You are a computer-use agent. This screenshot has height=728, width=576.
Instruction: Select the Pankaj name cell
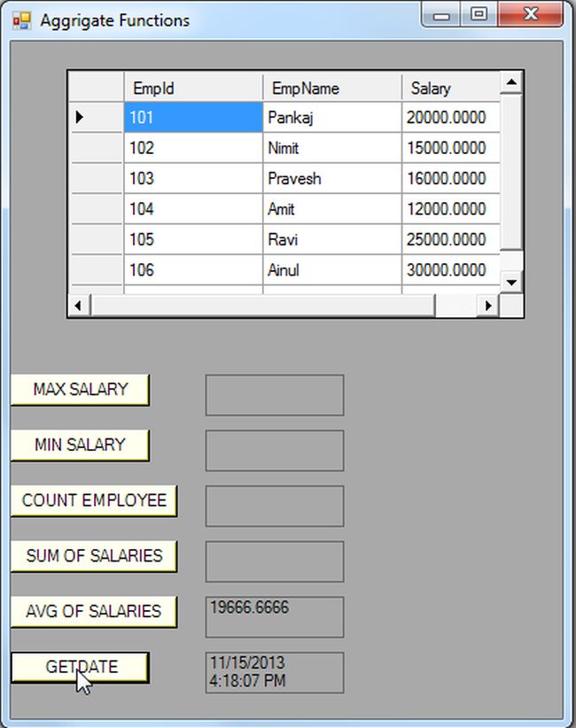(x=332, y=117)
